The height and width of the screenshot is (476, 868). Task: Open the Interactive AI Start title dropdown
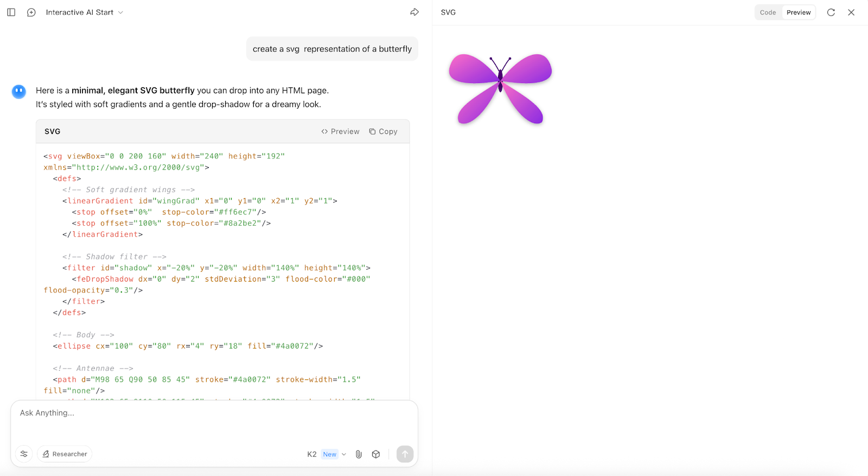pos(85,12)
